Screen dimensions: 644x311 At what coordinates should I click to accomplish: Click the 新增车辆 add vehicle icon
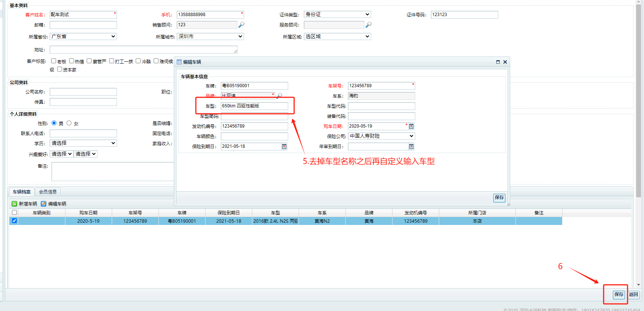(15, 204)
